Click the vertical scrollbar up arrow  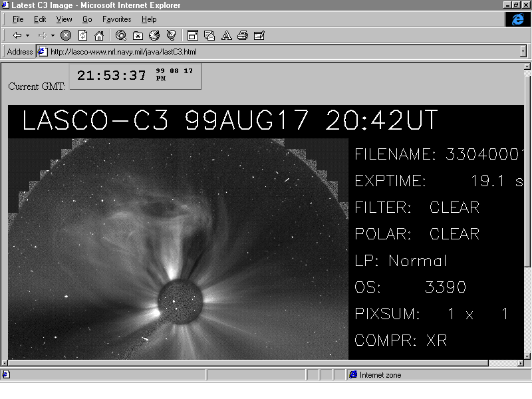(x=527, y=66)
